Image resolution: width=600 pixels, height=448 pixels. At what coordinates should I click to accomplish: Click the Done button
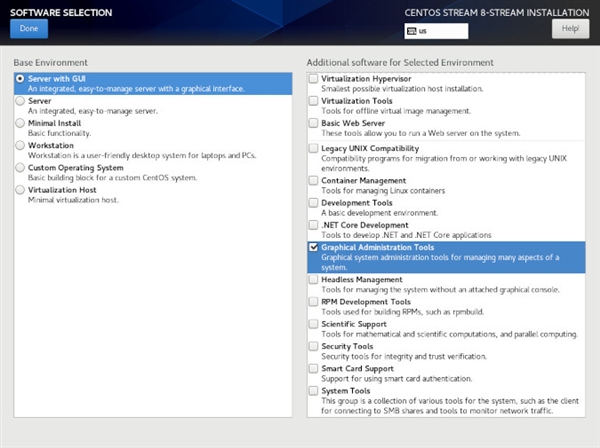pos(28,29)
